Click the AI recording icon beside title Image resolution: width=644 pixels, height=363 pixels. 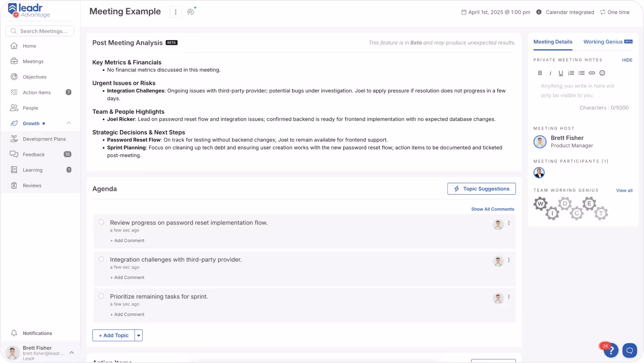(x=191, y=12)
